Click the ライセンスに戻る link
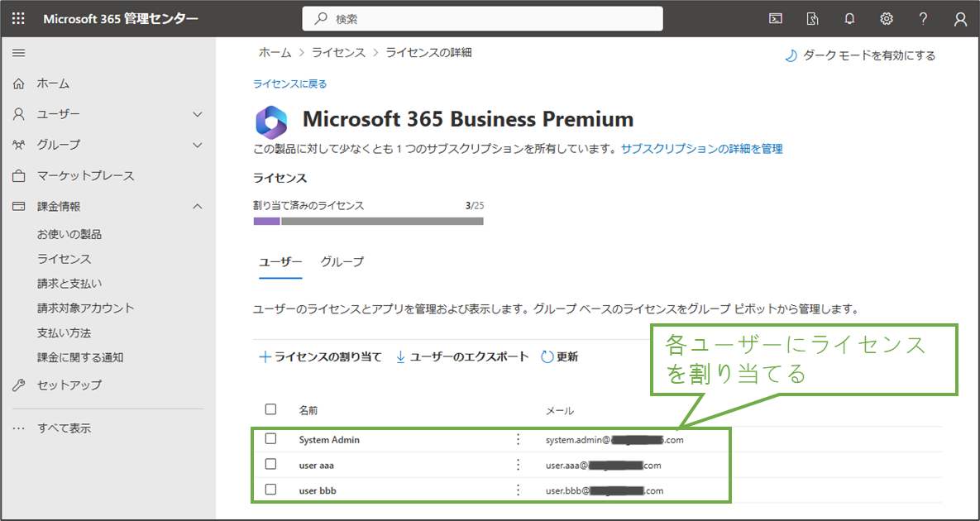Viewport: 980px width, 521px height. pos(290,84)
